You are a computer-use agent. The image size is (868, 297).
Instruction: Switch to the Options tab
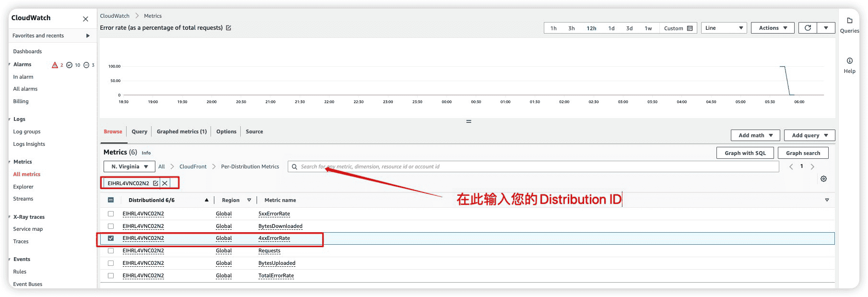(226, 131)
